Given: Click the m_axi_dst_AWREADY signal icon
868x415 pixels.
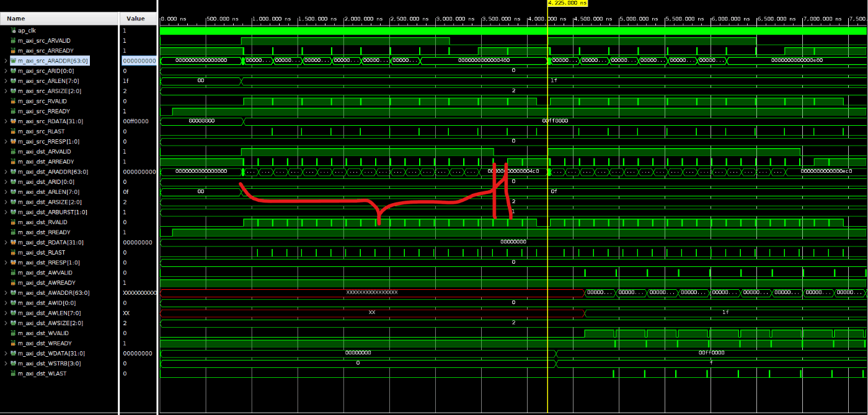Looking at the screenshot, I should 14,283.
